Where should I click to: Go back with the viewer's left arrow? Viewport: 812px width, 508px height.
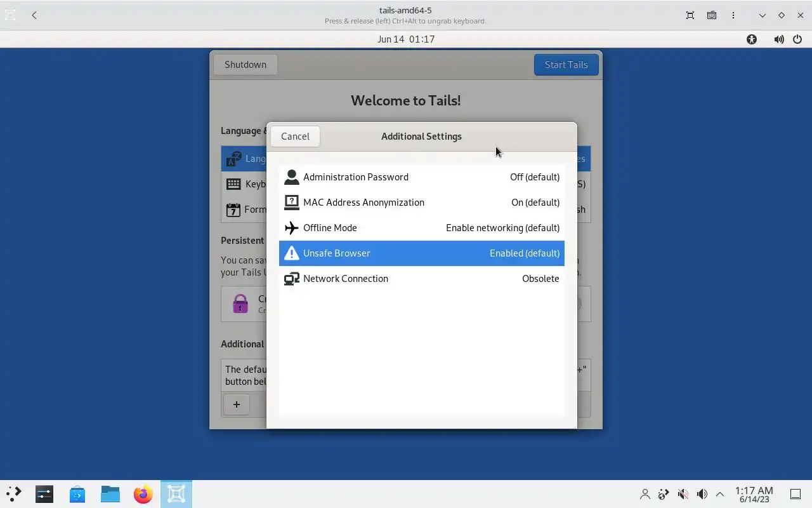pyautogui.click(x=34, y=15)
